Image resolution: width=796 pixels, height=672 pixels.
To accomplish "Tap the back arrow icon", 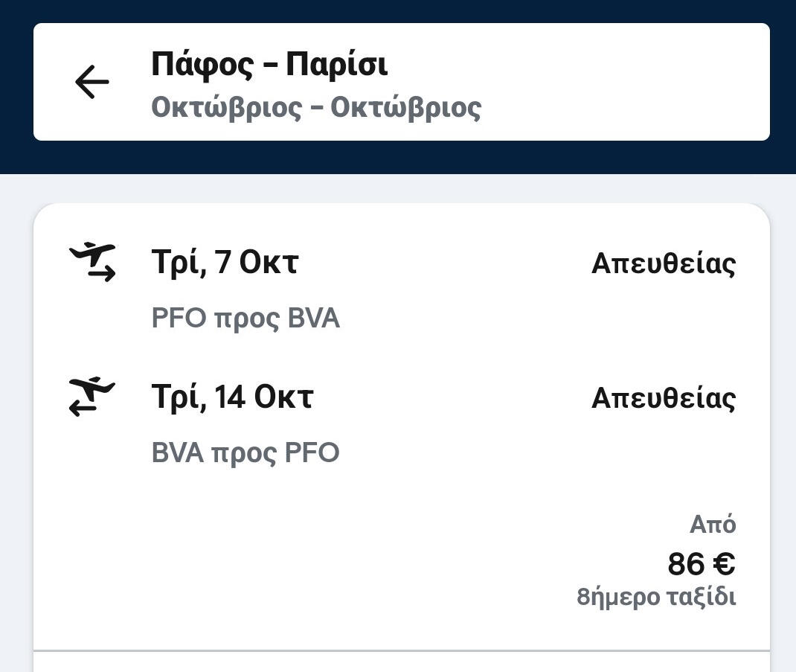I will 92,82.
